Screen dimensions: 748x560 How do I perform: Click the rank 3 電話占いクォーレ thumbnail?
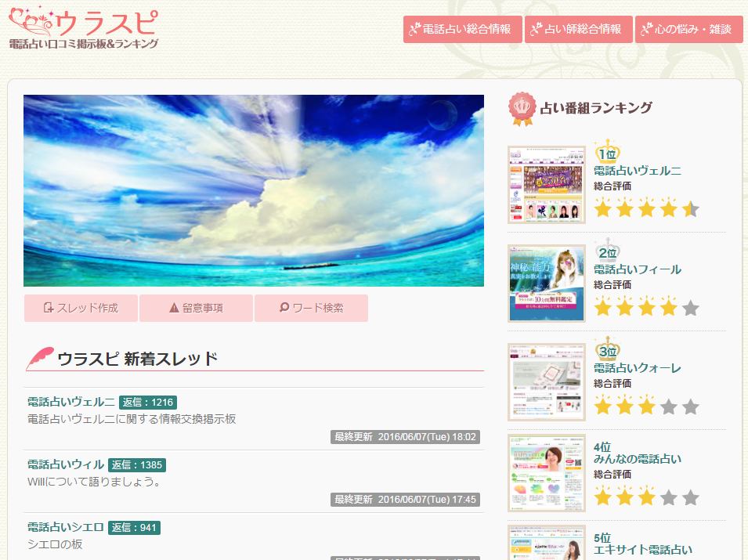click(547, 382)
